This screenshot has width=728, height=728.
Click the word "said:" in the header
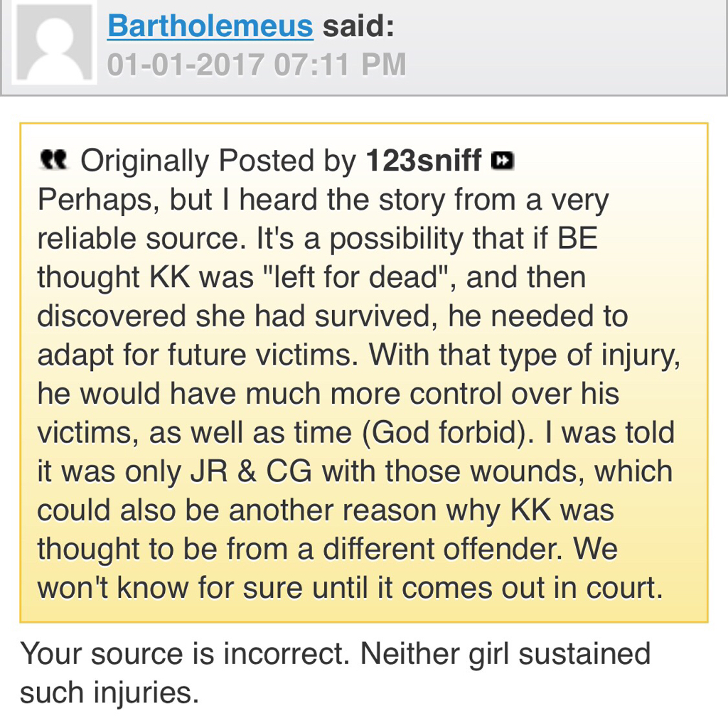point(358,26)
